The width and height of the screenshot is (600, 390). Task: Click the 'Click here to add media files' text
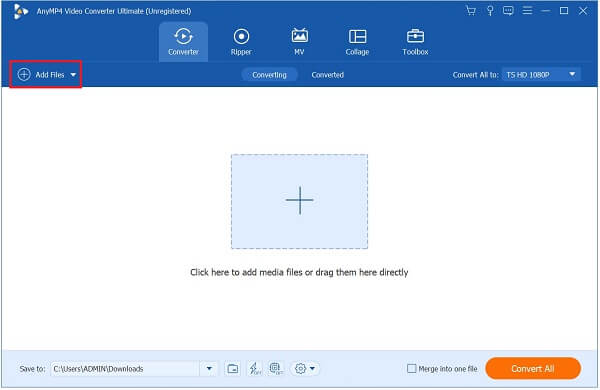click(x=299, y=272)
